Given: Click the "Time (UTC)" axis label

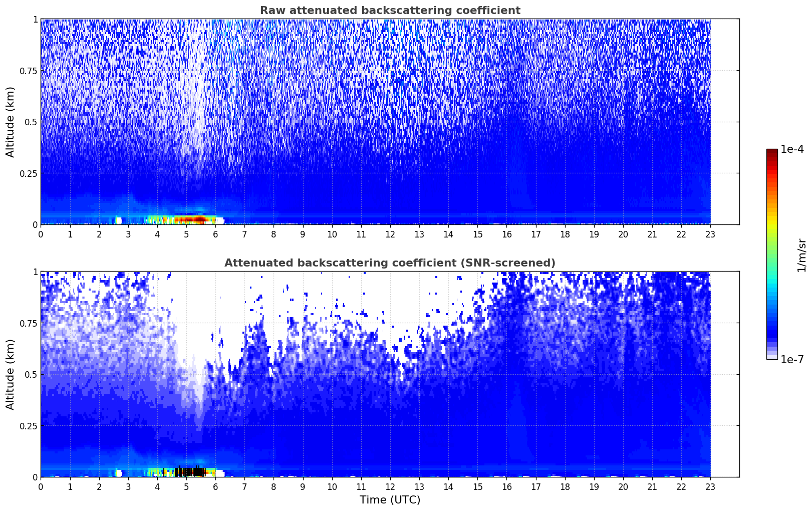Looking at the screenshot, I should 390,500.
